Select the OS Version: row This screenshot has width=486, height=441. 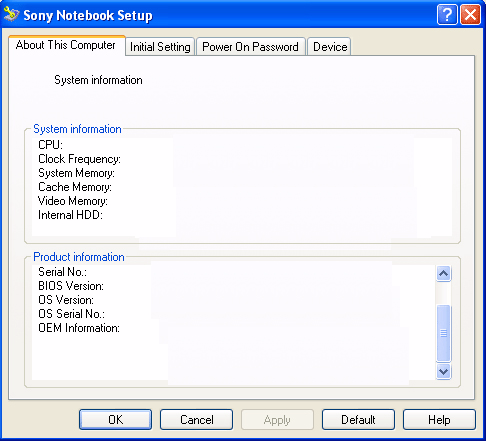pos(66,300)
